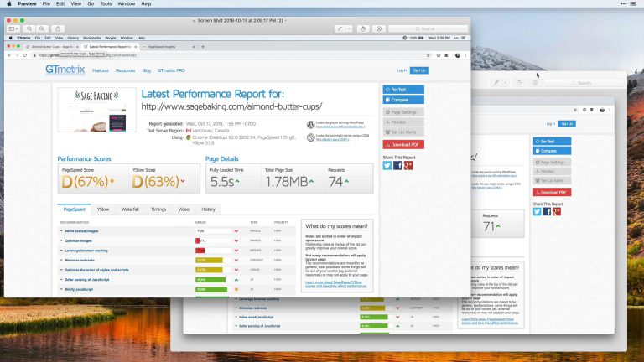
Task: Expand the Serve scaled images recommendation
Action: click(81, 231)
